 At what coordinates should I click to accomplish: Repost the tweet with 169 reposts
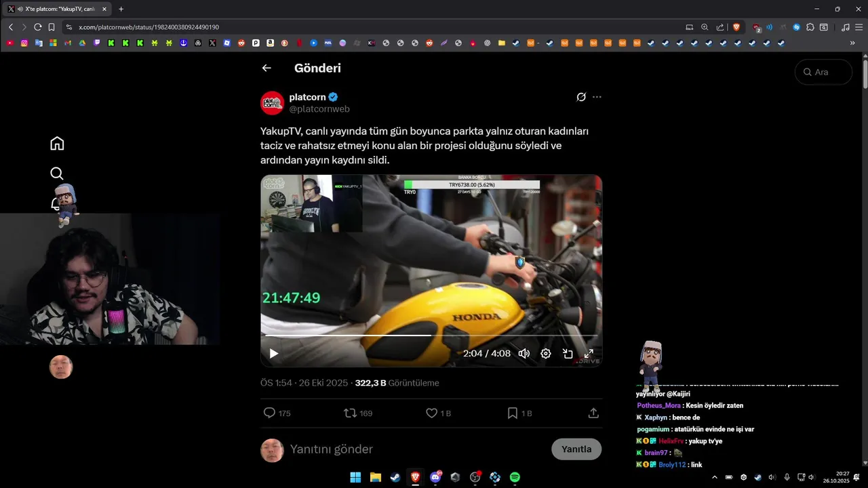(350, 413)
